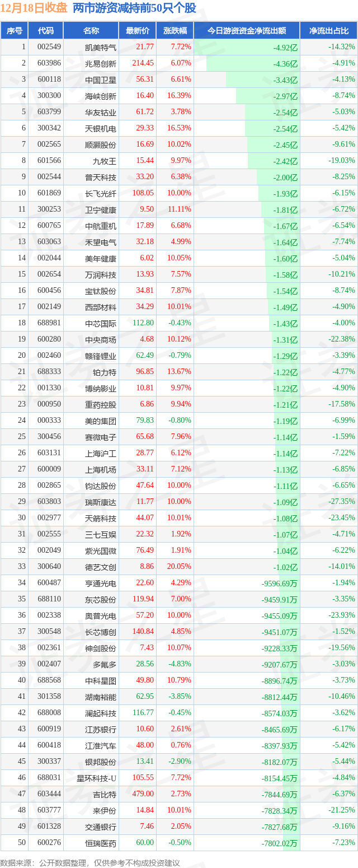358x868 pixels.
Task: Select stock name 美的集团
Action: (101, 421)
